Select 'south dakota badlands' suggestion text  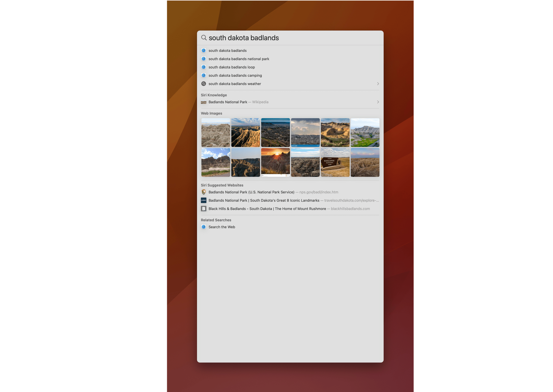tap(227, 50)
